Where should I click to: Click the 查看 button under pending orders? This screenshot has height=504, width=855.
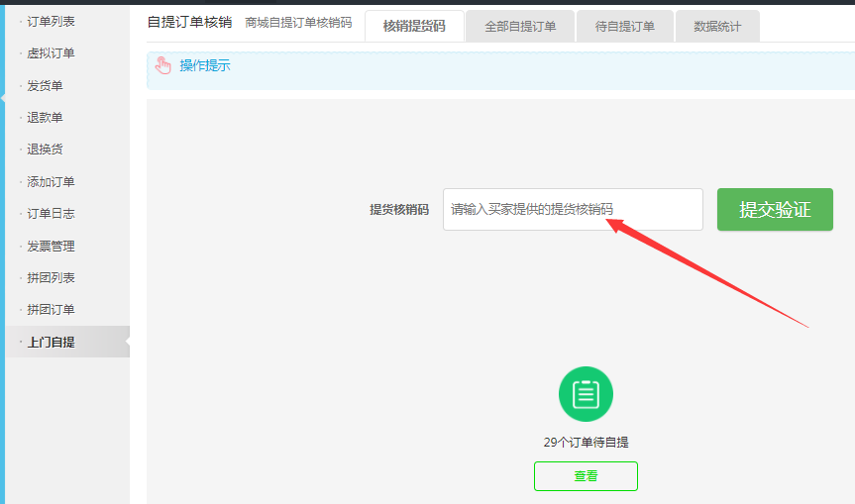click(586, 476)
